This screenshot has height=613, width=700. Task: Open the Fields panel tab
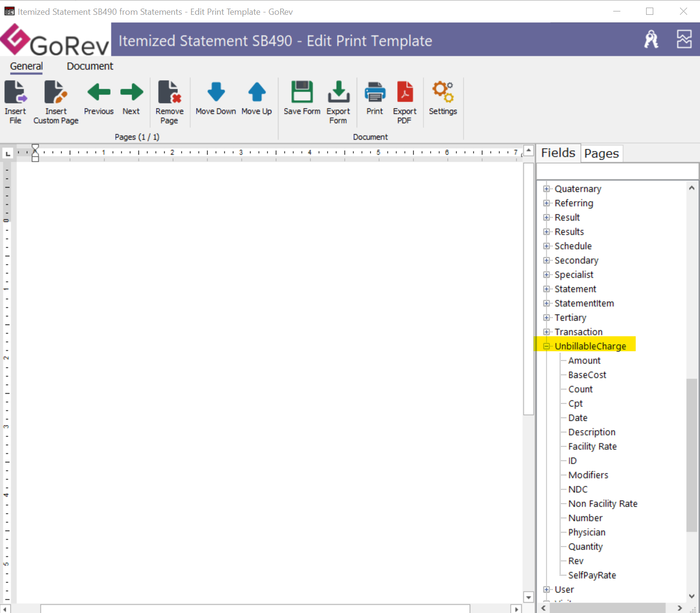[558, 153]
